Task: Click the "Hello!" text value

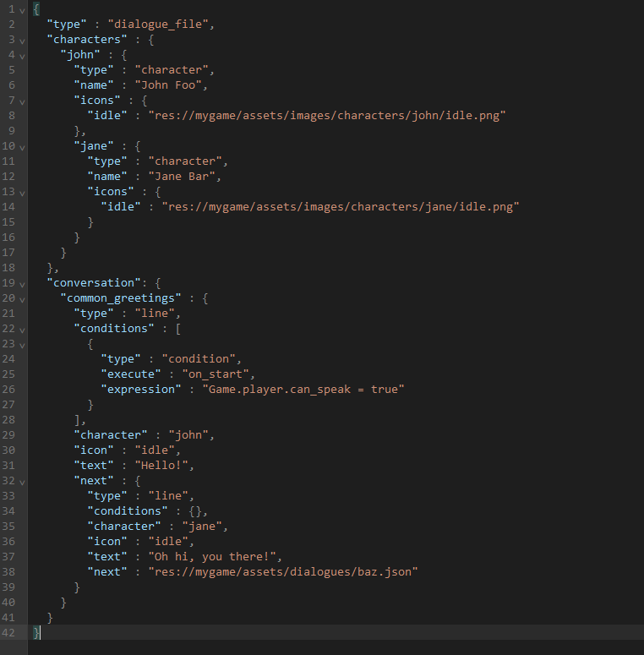Action: click(161, 466)
